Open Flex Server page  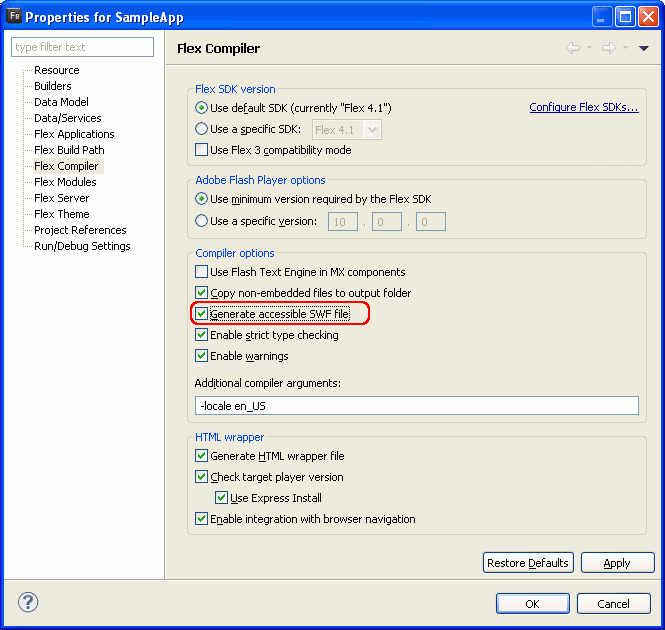click(x=61, y=198)
